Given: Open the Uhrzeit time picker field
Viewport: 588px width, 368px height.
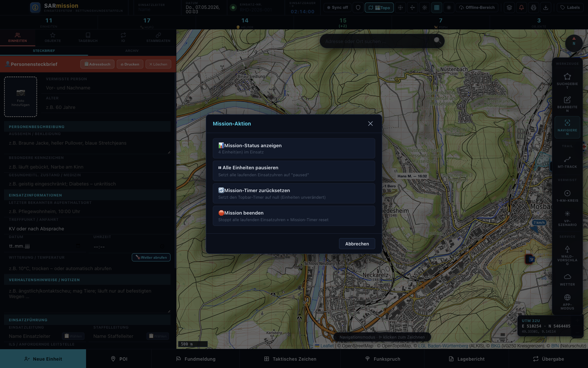Looking at the screenshot, I should [130, 246].
